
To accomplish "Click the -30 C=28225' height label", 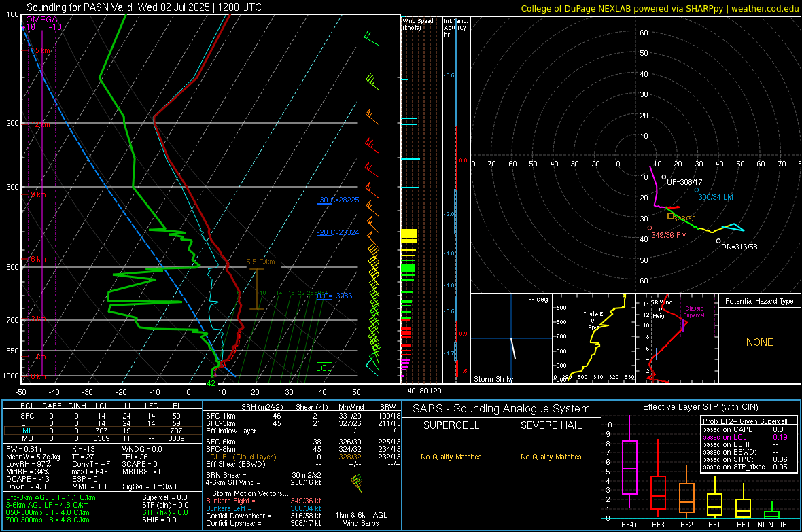I will tap(338, 200).
